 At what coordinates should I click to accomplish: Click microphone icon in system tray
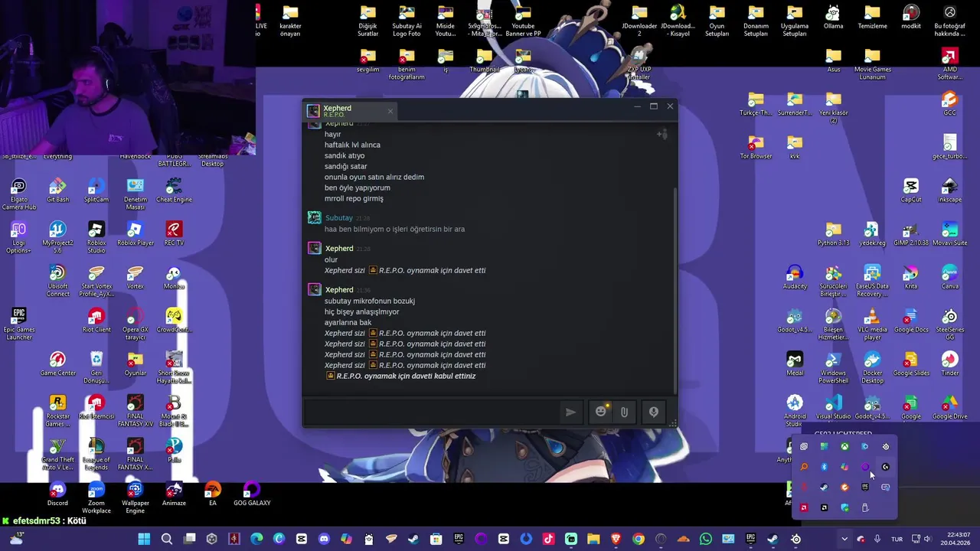[x=877, y=539]
